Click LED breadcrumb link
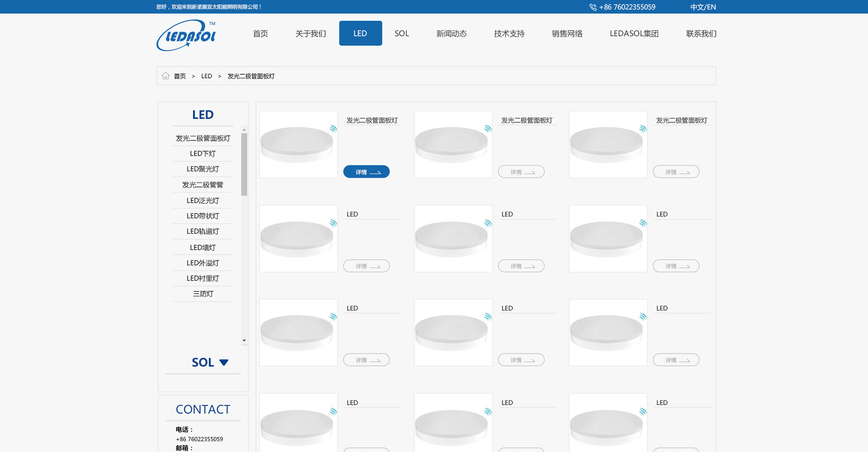The height and width of the screenshot is (452, 868). point(206,76)
